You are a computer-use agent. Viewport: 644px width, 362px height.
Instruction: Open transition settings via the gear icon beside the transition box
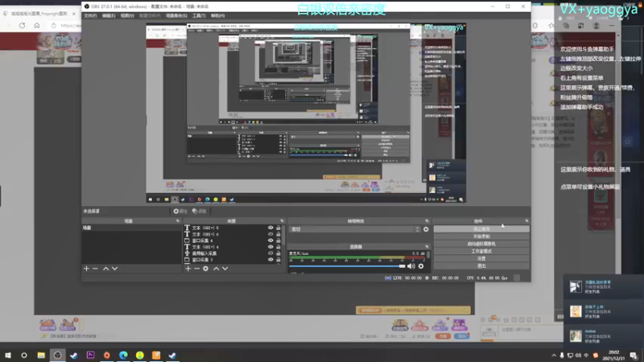(426, 229)
